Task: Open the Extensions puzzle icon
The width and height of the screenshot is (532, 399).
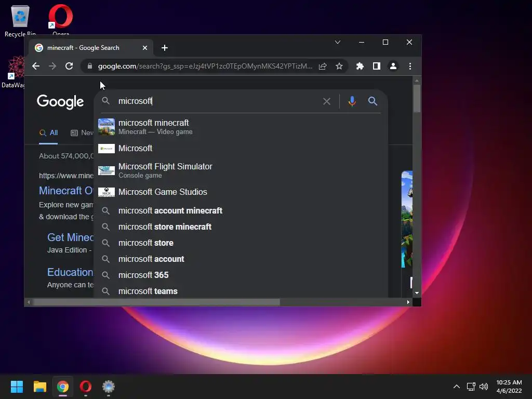Action: click(360, 66)
